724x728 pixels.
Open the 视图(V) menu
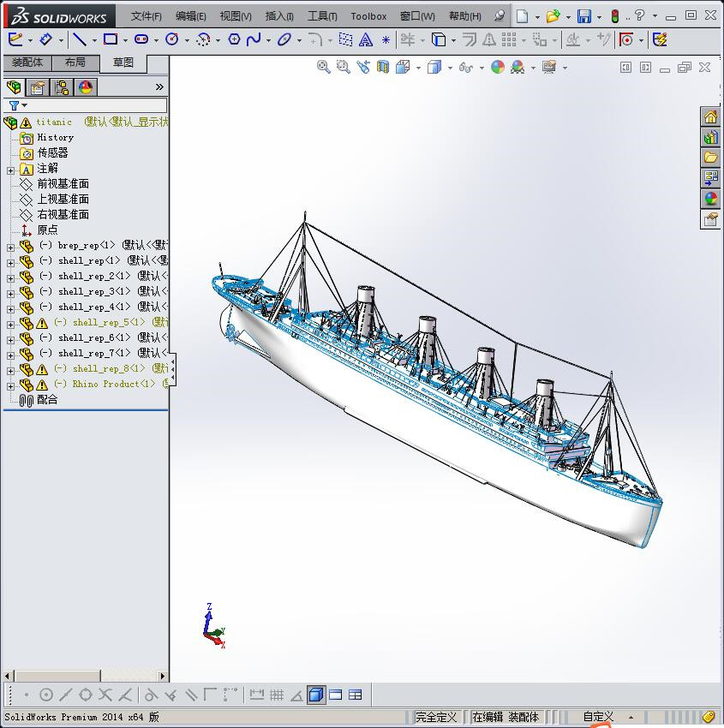pyautogui.click(x=236, y=16)
